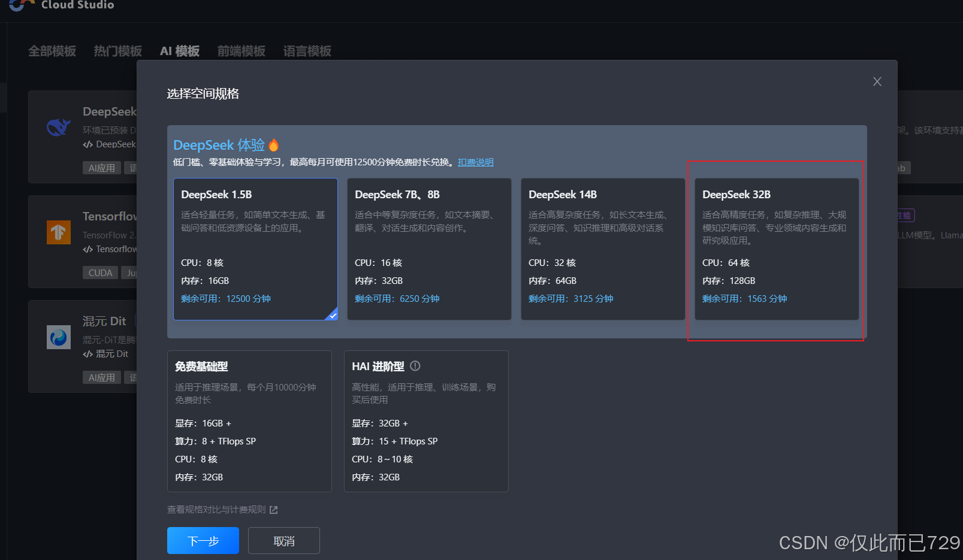Click 算力: 15 + TFlops SP text

pyautogui.click(x=395, y=441)
